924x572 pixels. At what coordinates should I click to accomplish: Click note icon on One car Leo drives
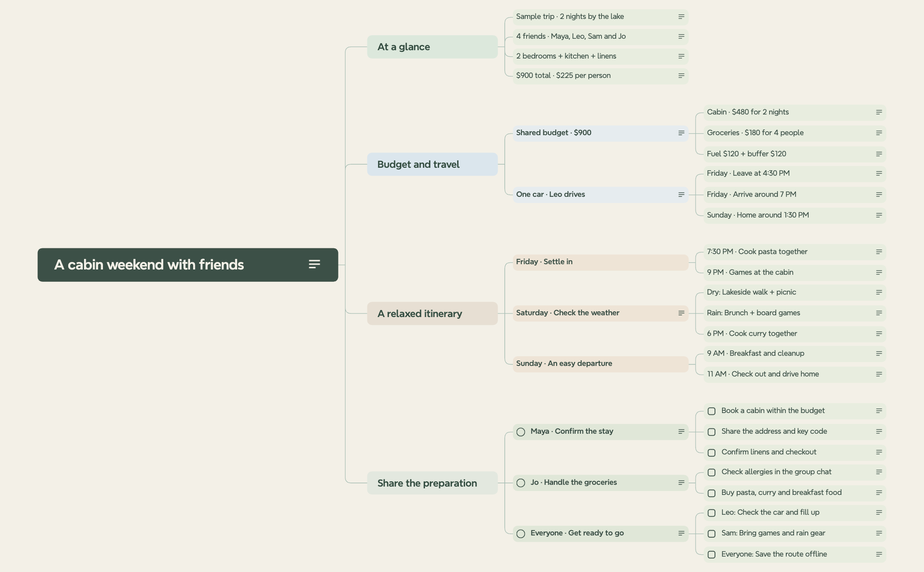point(681,195)
